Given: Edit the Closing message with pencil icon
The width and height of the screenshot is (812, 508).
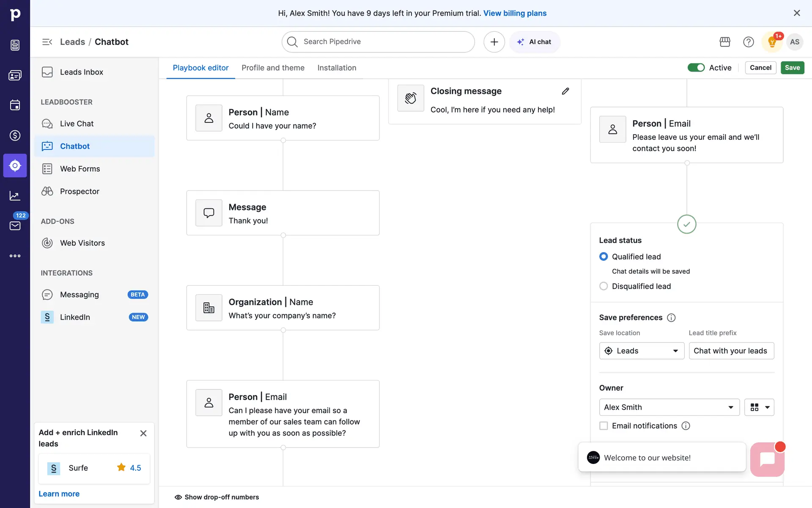Looking at the screenshot, I should pyautogui.click(x=565, y=91).
